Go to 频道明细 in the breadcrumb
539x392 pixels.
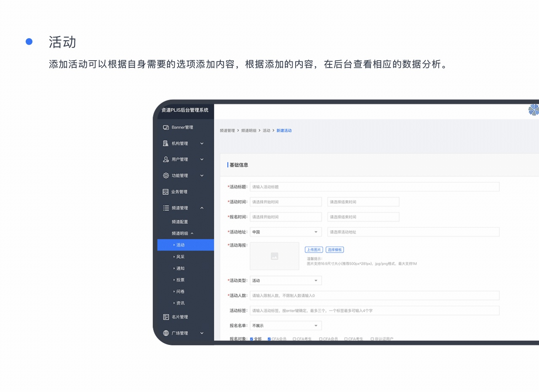pyautogui.click(x=249, y=131)
